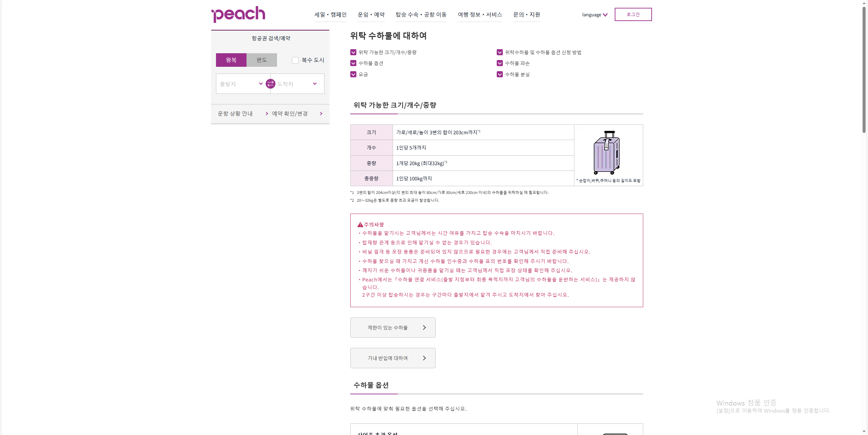Click the Peach logo
The image size is (868, 435).
coord(238,14)
